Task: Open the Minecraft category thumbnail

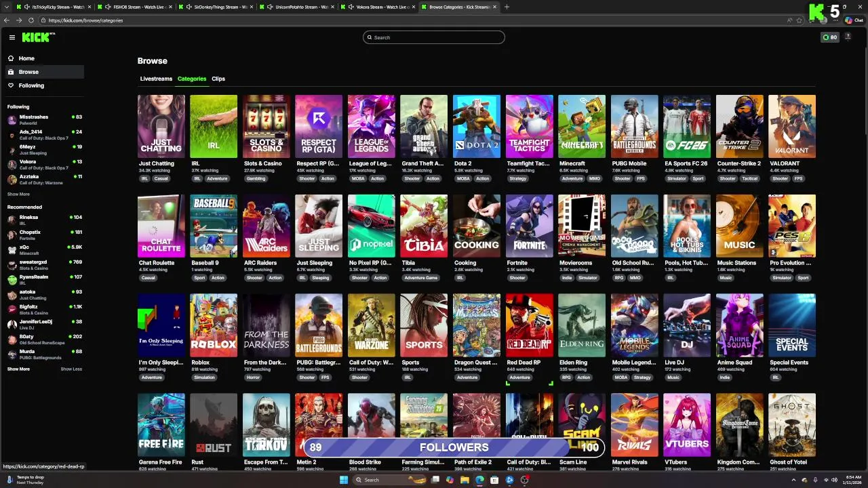Action: coord(582,126)
